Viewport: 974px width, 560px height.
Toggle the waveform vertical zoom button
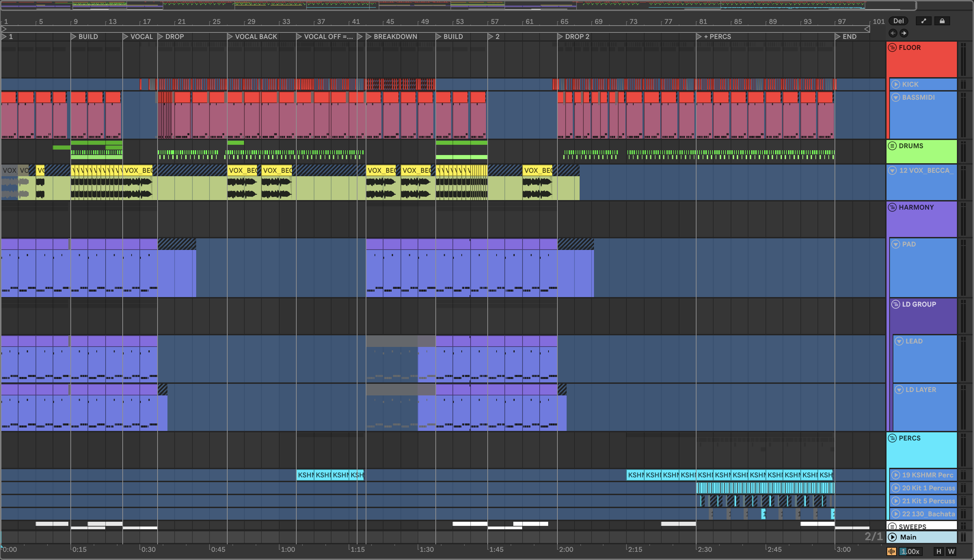pos(891,551)
